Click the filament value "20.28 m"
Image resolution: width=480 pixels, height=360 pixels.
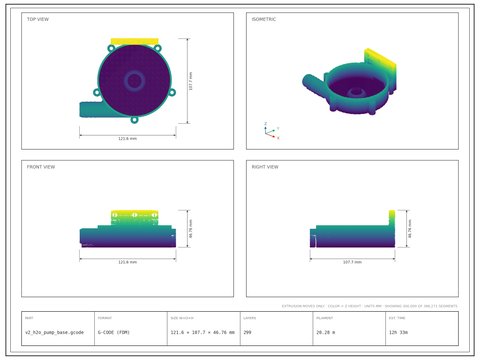coord(325,332)
